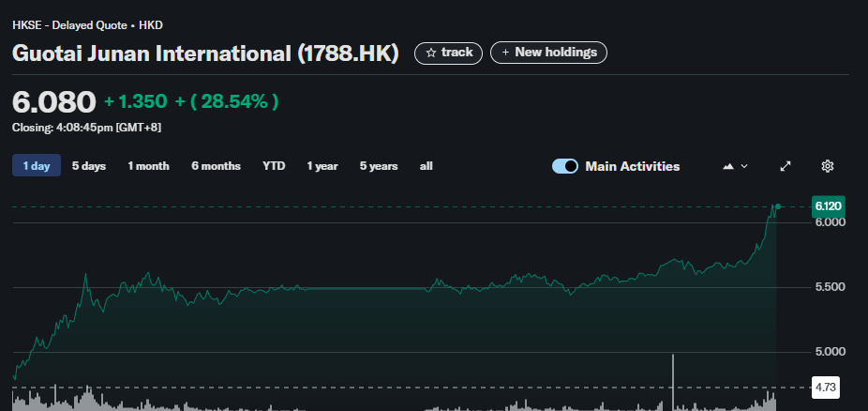This screenshot has width=868, height=411.
Task: Click the track star button
Action: [x=448, y=53]
